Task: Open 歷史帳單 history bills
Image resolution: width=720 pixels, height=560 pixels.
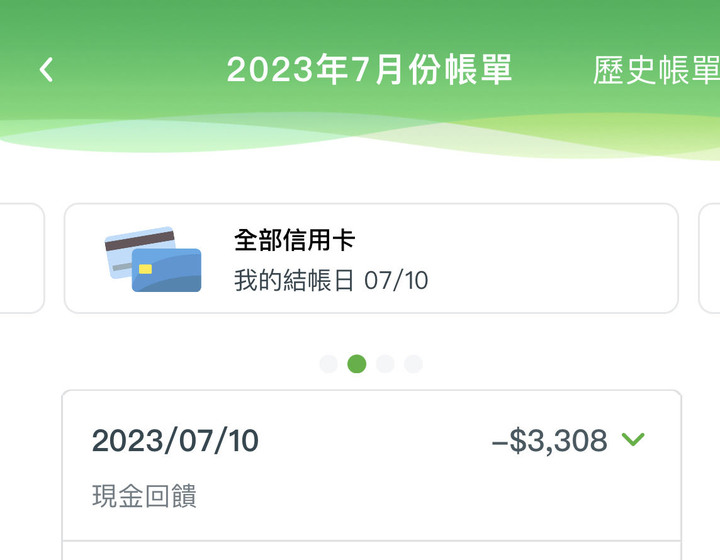Action: [656, 70]
